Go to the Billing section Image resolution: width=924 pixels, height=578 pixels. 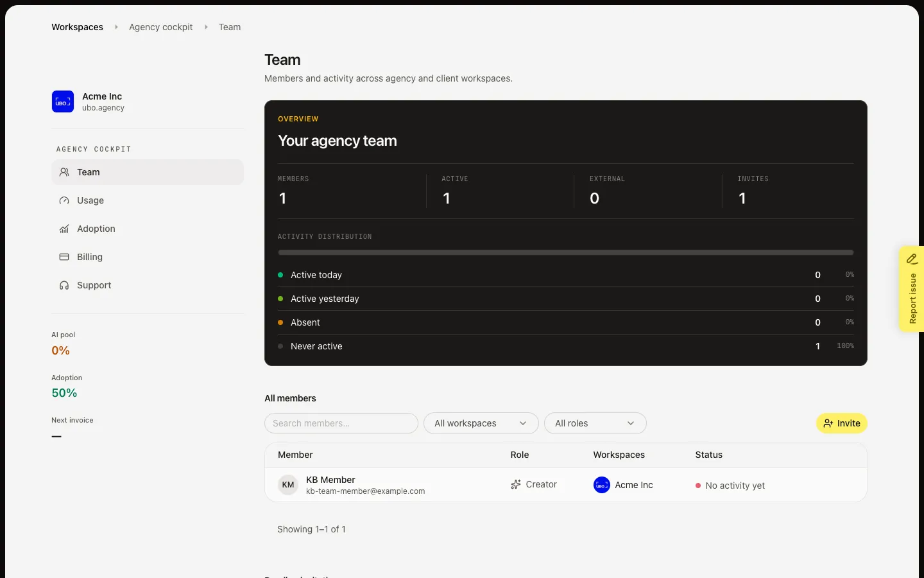pos(148,257)
